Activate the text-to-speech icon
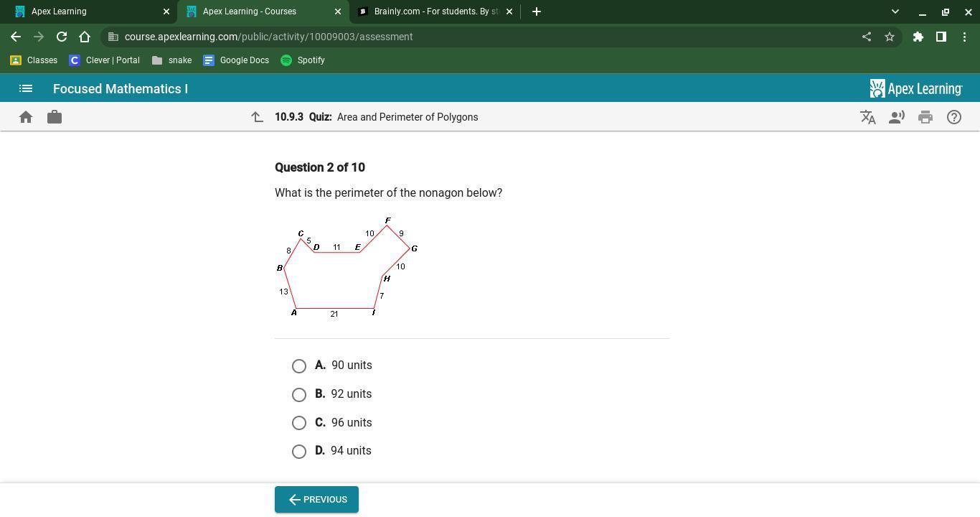This screenshot has width=980, height=517. [897, 117]
